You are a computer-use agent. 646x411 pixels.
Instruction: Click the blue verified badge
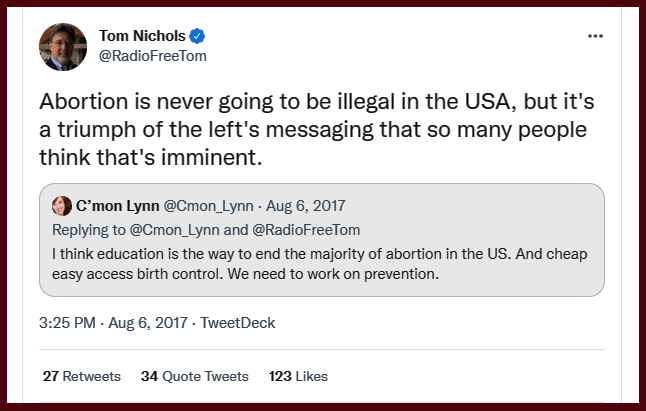(x=198, y=36)
